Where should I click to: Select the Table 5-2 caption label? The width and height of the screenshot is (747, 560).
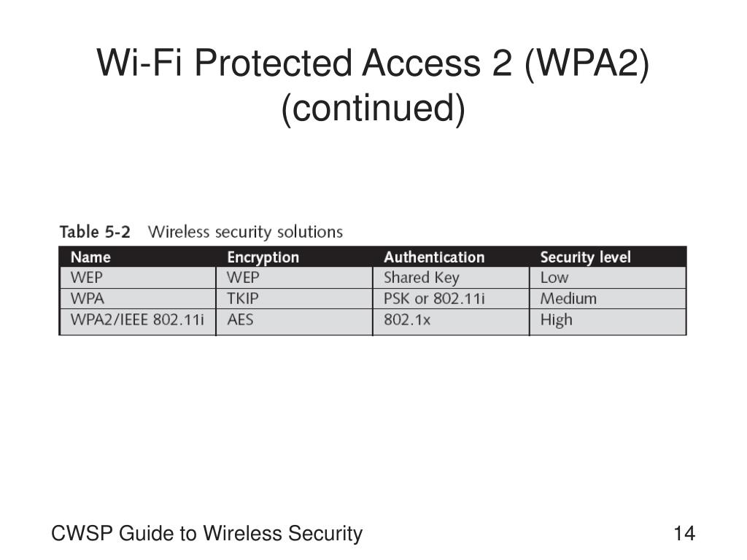(95, 232)
